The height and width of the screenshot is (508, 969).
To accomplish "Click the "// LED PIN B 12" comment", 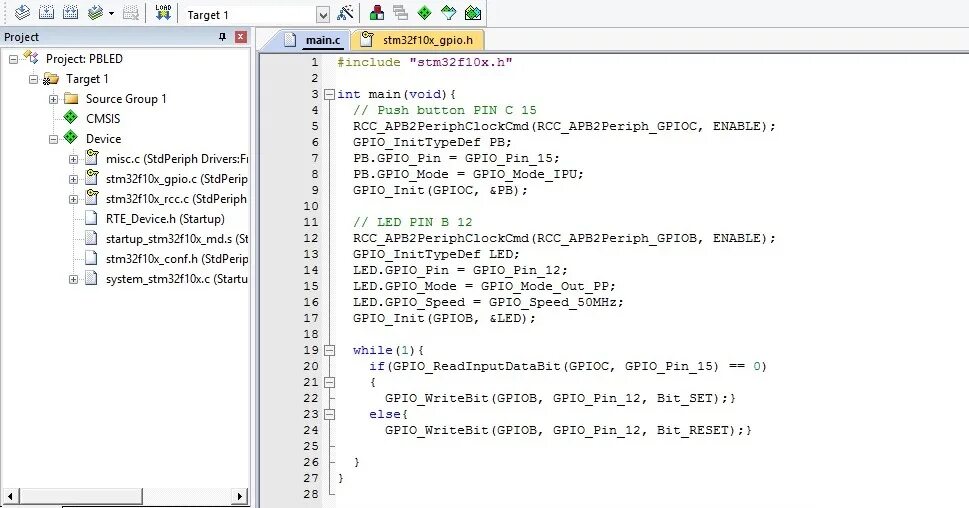I will point(412,222).
